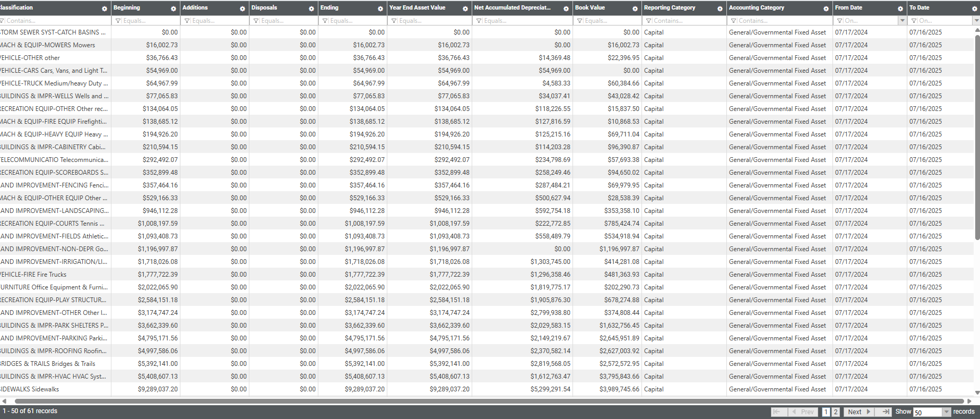
Task: Click the From Date filter funnel icon
Action: tap(839, 21)
